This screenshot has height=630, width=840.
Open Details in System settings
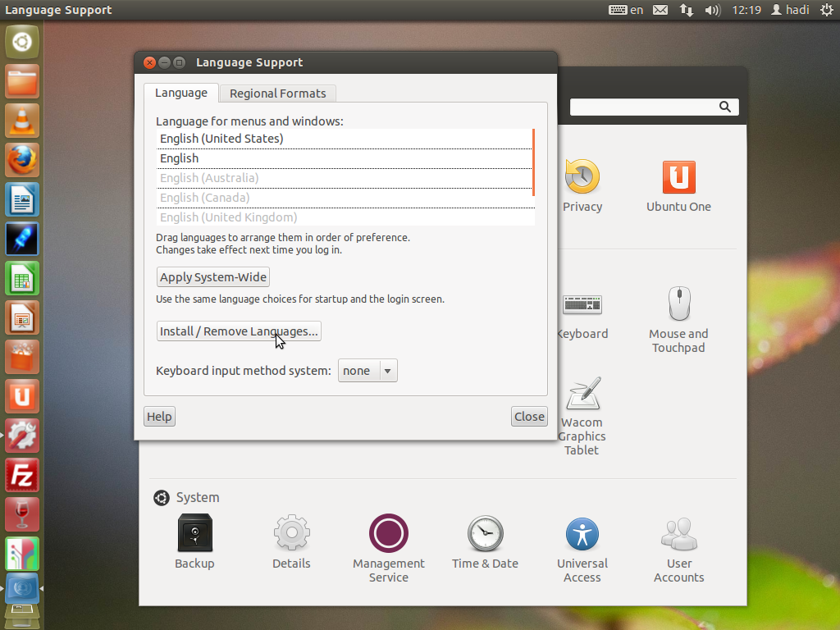(291, 534)
